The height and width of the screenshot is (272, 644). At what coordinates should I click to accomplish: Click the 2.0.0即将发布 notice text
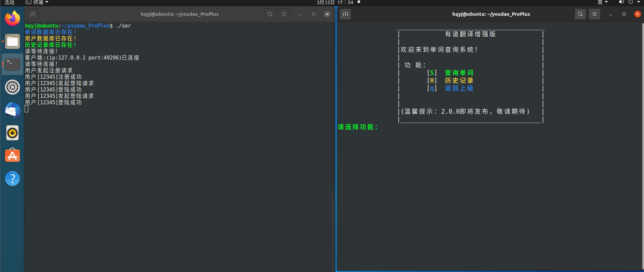click(465, 111)
